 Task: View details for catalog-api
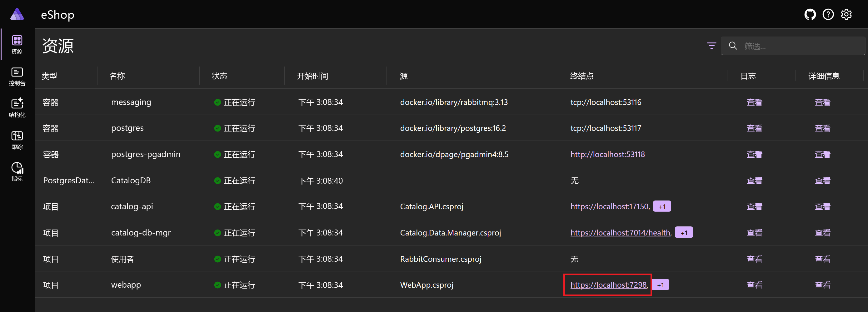coord(822,206)
